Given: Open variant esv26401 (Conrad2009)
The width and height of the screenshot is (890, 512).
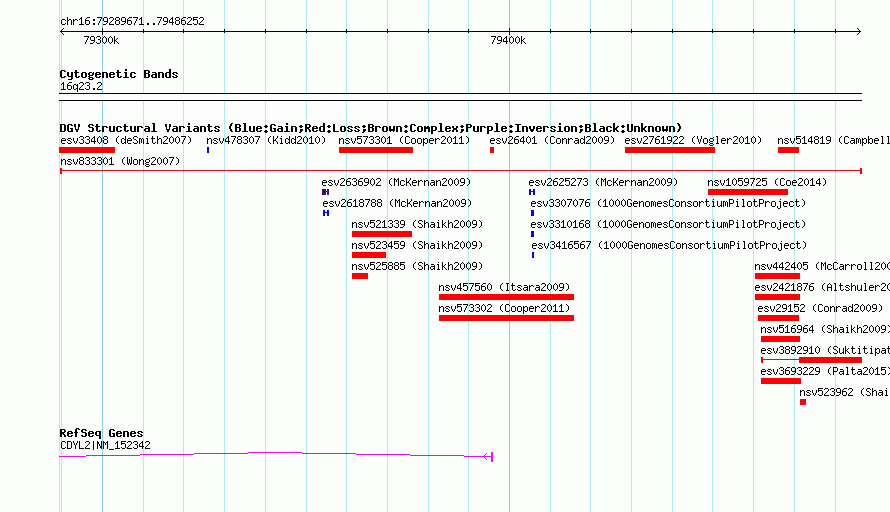Looking at the screenshot, I should point(552,140).
